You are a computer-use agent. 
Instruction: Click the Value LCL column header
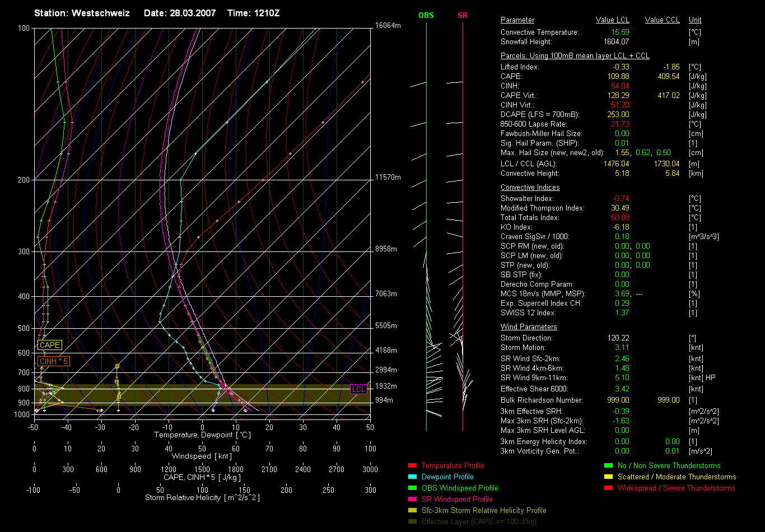pos(612,20)
